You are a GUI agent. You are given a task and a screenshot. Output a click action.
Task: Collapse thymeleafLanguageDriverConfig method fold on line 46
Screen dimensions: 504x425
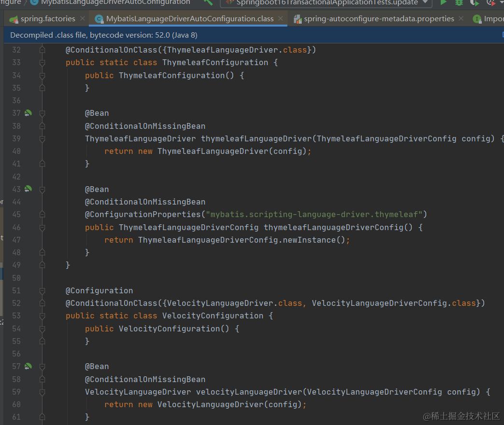point(42,227)
